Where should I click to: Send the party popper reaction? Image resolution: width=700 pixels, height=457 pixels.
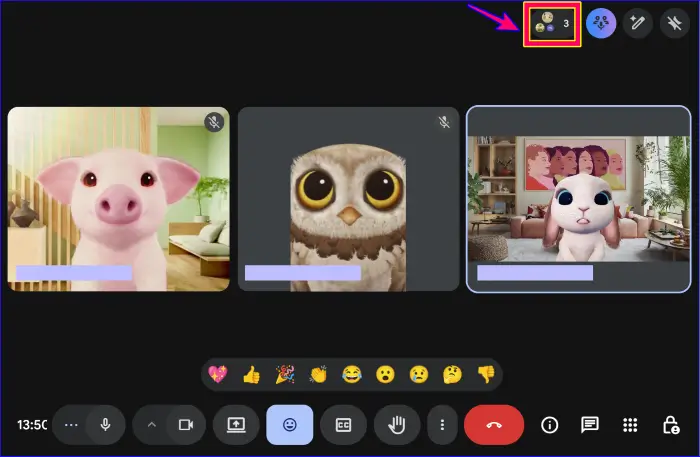[285, 374]
